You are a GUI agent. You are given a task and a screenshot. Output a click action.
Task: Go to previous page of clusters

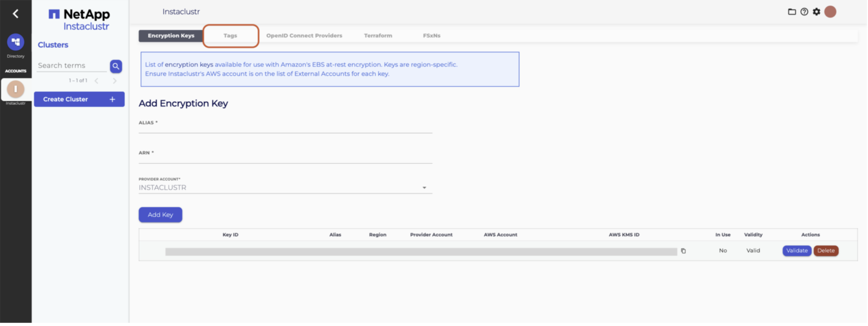[x=97, y=81]
